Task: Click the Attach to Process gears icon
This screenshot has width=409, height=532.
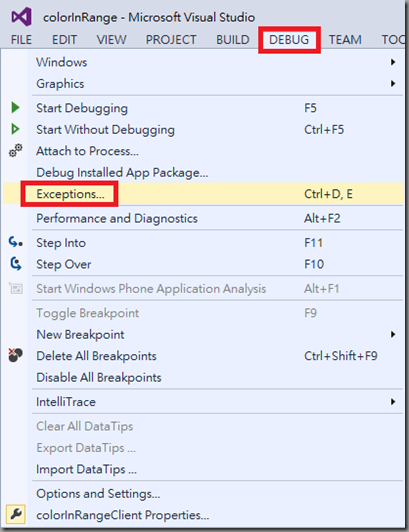Action: (16, 150)
